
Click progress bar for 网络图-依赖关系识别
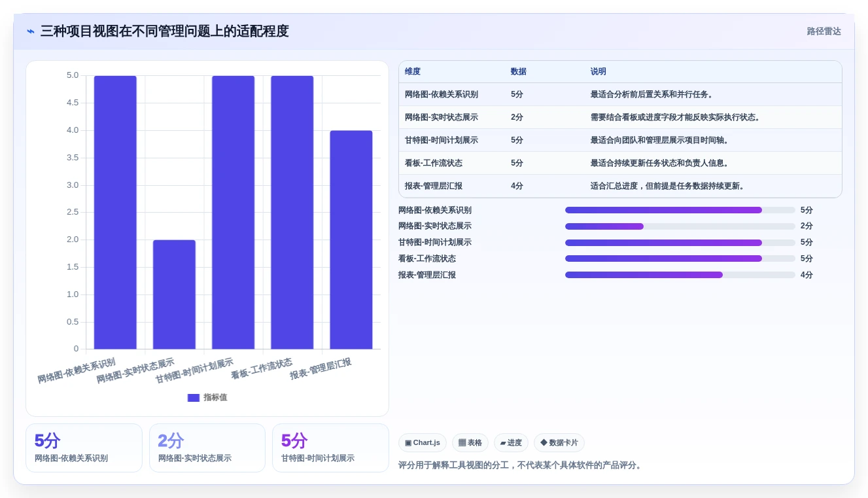(x=680, y=210)
